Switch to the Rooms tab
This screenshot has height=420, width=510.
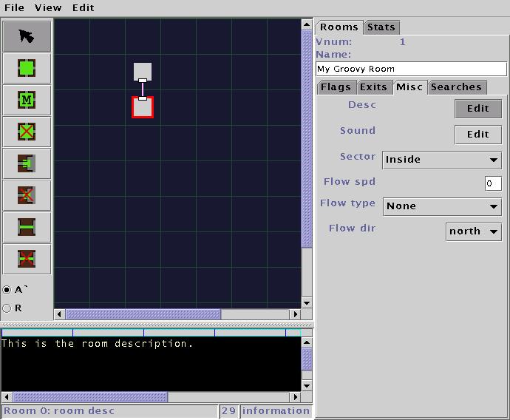pos(339,27)
